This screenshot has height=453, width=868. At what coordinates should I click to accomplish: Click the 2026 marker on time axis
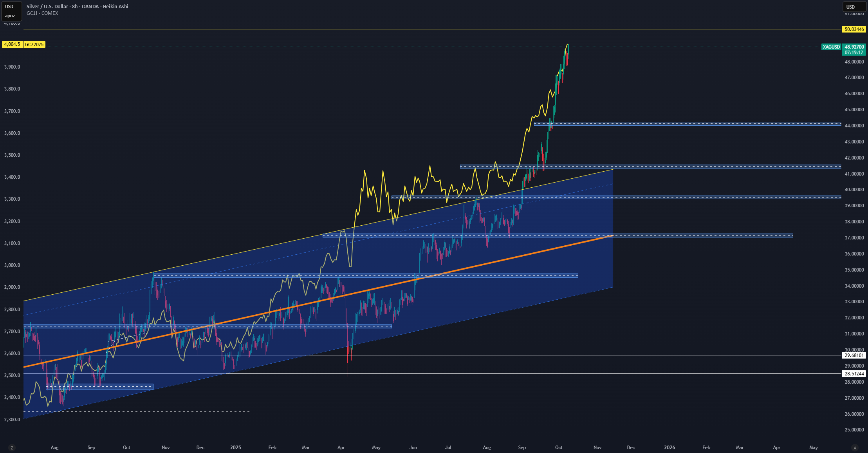669,448
